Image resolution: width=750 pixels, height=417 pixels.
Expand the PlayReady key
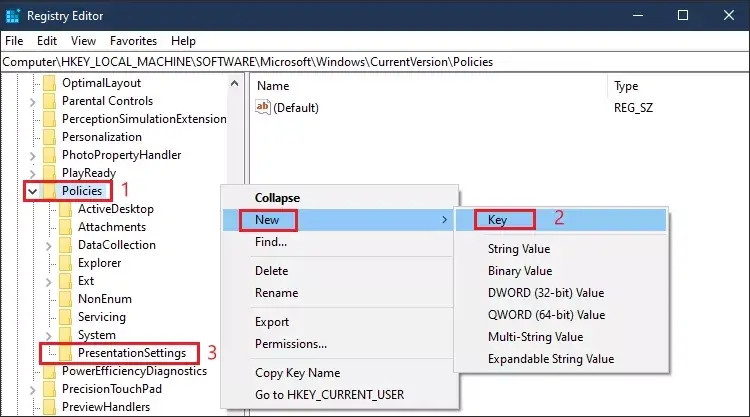(x=32, y=174)
